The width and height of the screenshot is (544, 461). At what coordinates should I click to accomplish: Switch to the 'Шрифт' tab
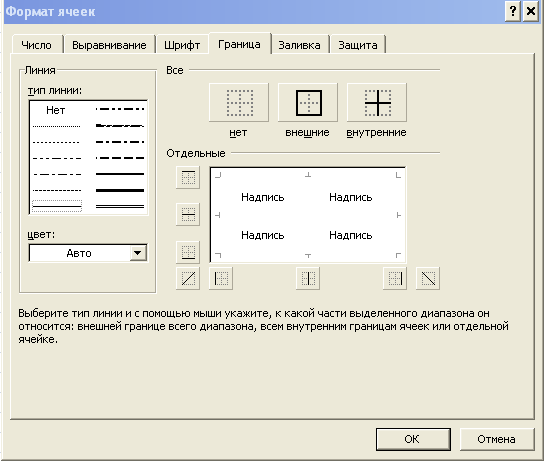click(182, 45)
